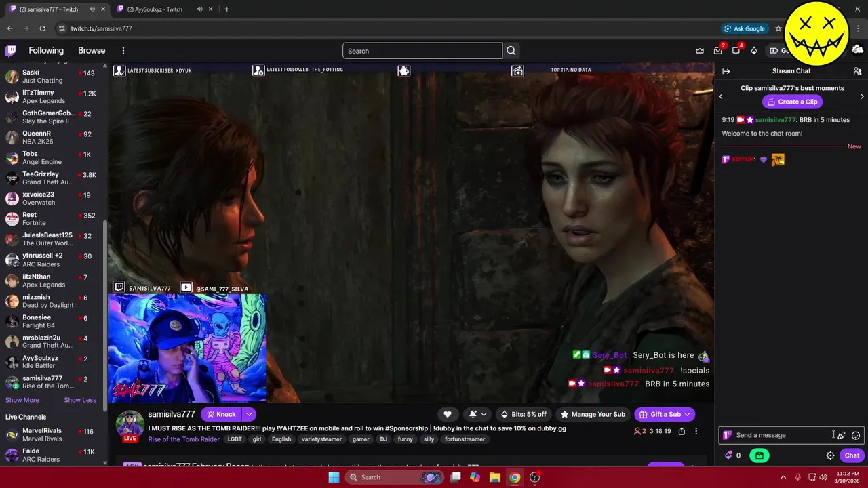868x488 pixels.
Task: Click the purple Chat send button
Action: [x=852, y=455]
